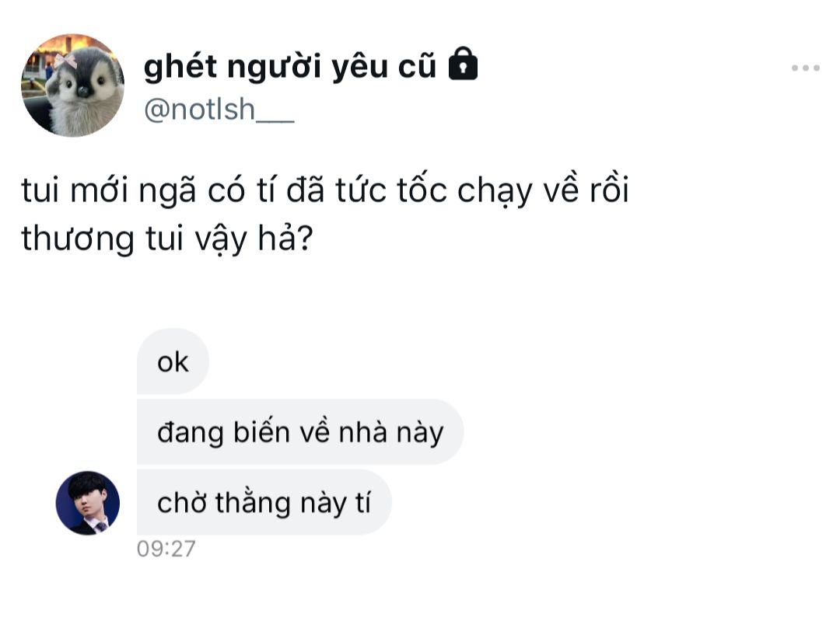Click the 09:27 message timestamp
Viewport: 840px width, 621px height.
tap(166, 549)
